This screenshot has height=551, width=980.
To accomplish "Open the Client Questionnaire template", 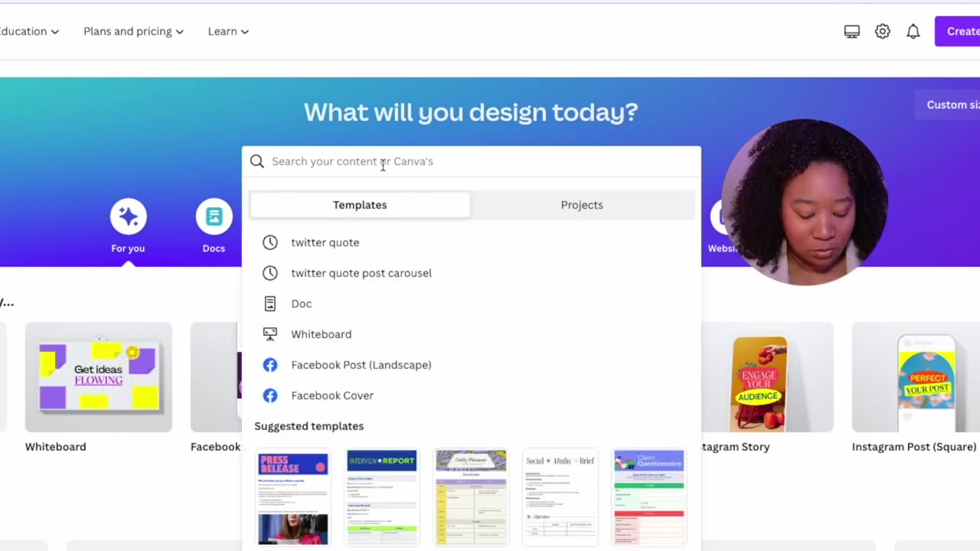I will [648, 498].
